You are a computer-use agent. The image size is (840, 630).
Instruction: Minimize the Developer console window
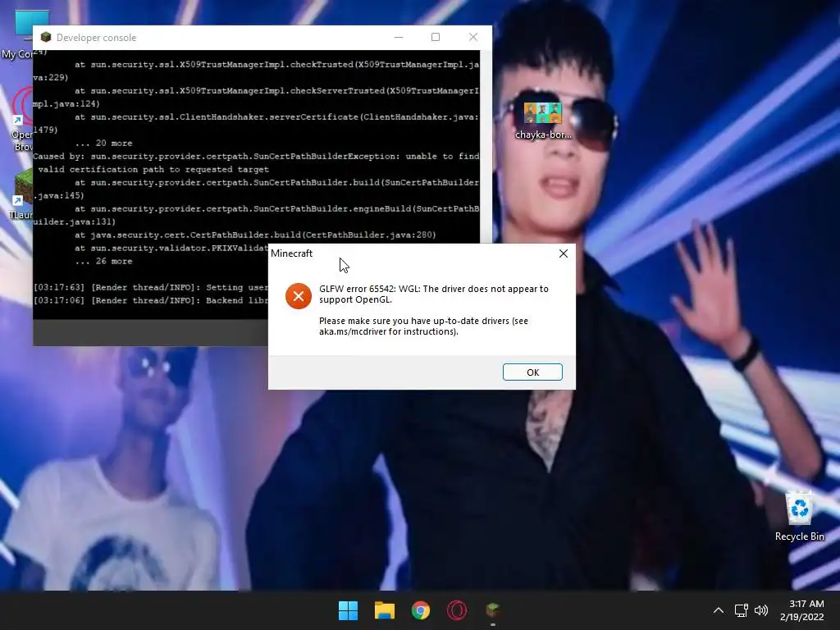coord(399,37)
